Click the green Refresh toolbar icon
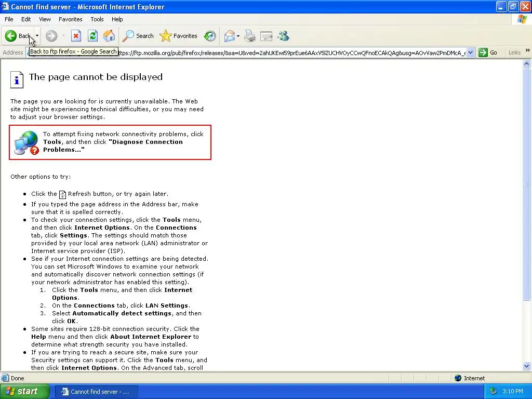 coord(92,36)
